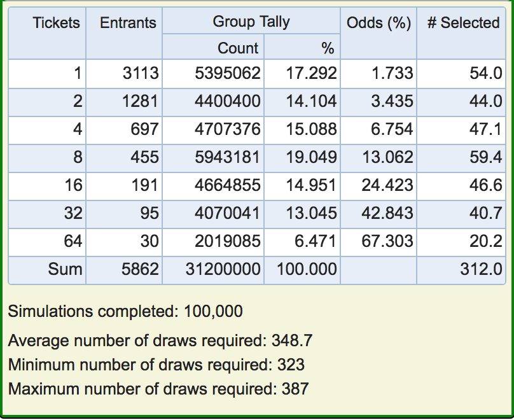This screenshot has width=514, height=420.
Task: Select the 8 tickets row label
Action: (78, 157)
